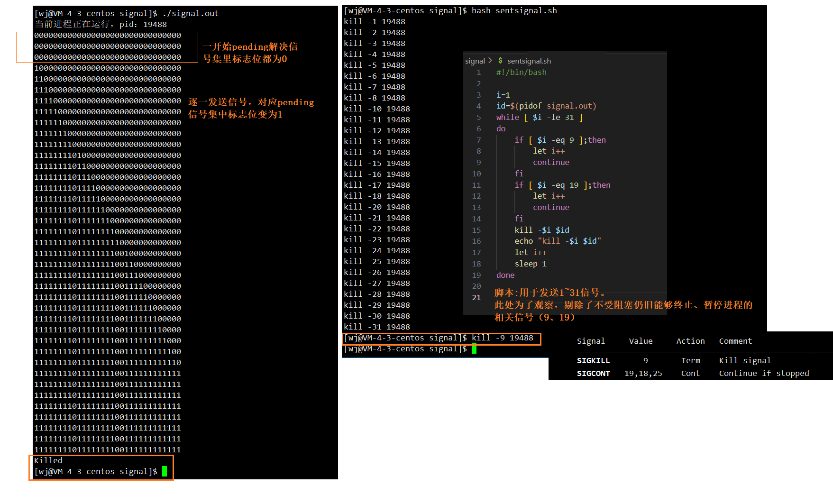This screenshot has width=833, height=504.
Task: Select the sentsignal.sh breadcrumb file name
Action: (529, 61)
